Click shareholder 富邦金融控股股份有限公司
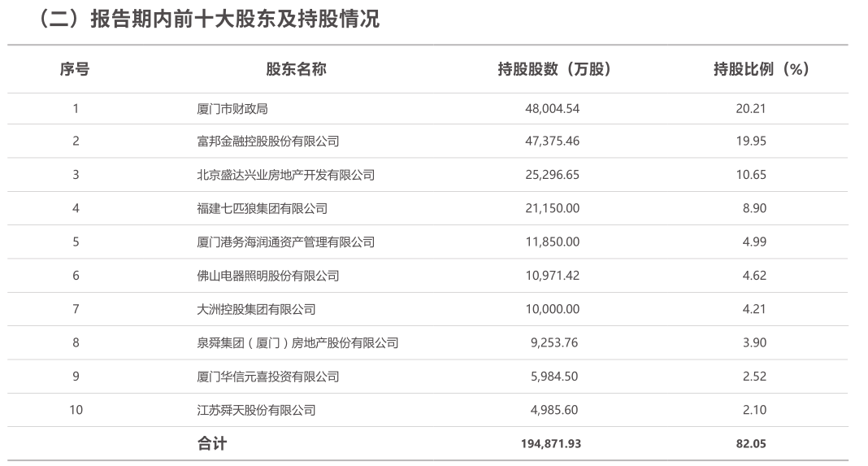 (x=268, y=142)
